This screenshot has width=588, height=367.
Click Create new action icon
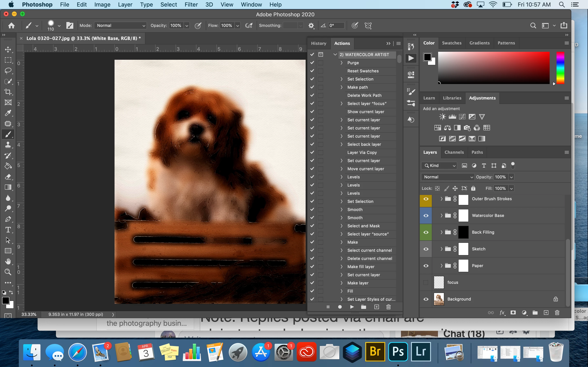pos(377,307)
